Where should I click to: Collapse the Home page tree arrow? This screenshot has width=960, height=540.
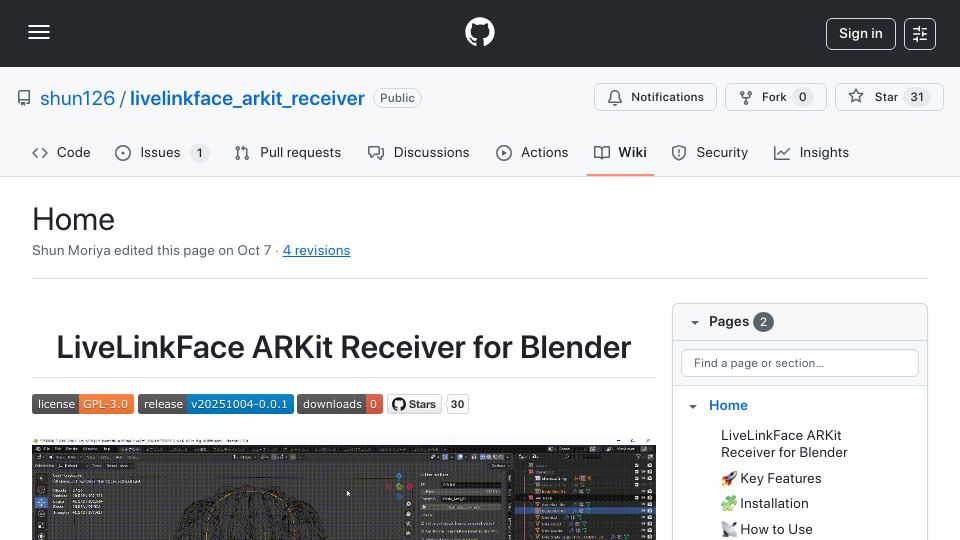tap(692, 406)
